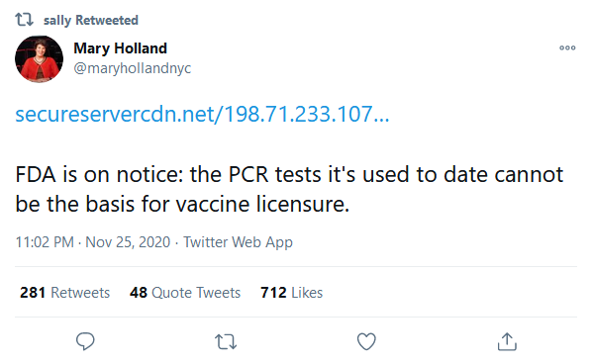Click the bold 712 likes number
592x364 pixels.
(x=273, y=293)
